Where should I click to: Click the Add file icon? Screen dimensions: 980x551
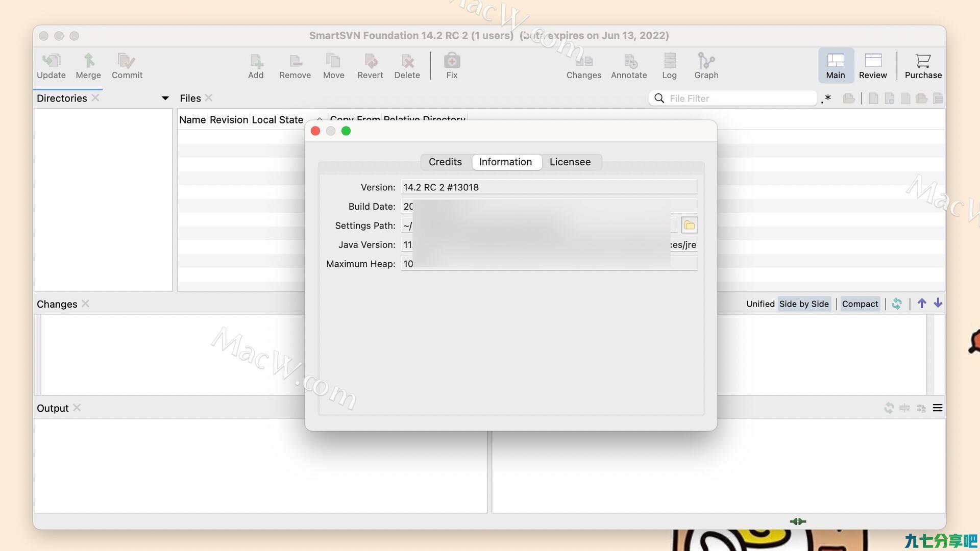pyautogui.click(x=256, y=66)
